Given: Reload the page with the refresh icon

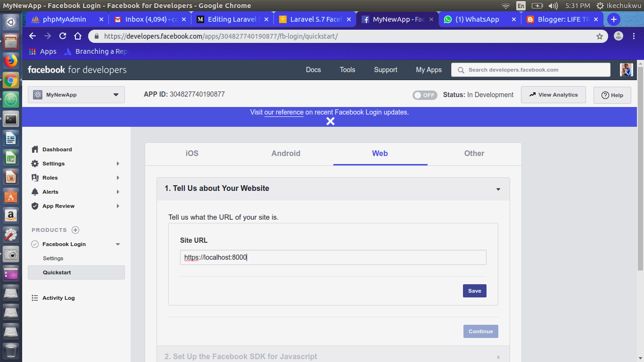Looking at the screenshot, I should coord(63,36).
